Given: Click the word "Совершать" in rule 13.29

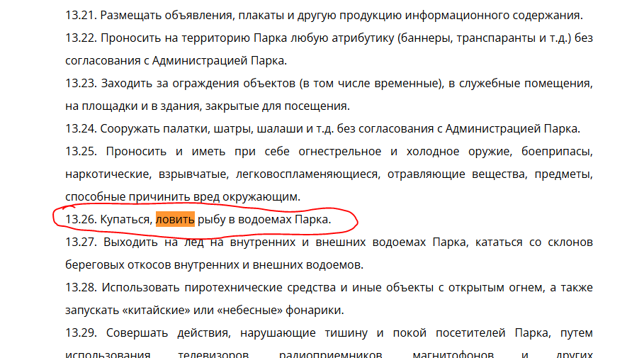Looking at the screenshot, I should coord(137,333).
